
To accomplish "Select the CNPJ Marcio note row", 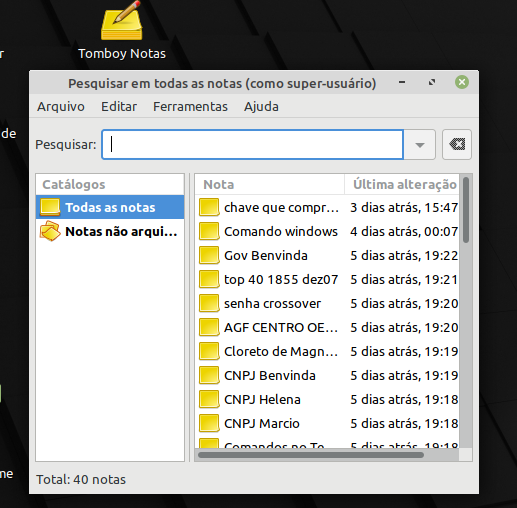I will [x=327, y=423].
